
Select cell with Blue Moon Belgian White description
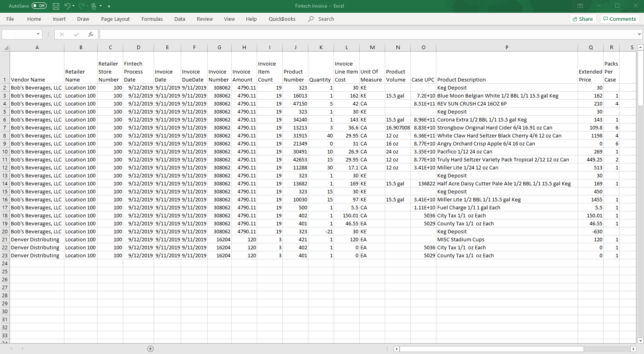507,95
